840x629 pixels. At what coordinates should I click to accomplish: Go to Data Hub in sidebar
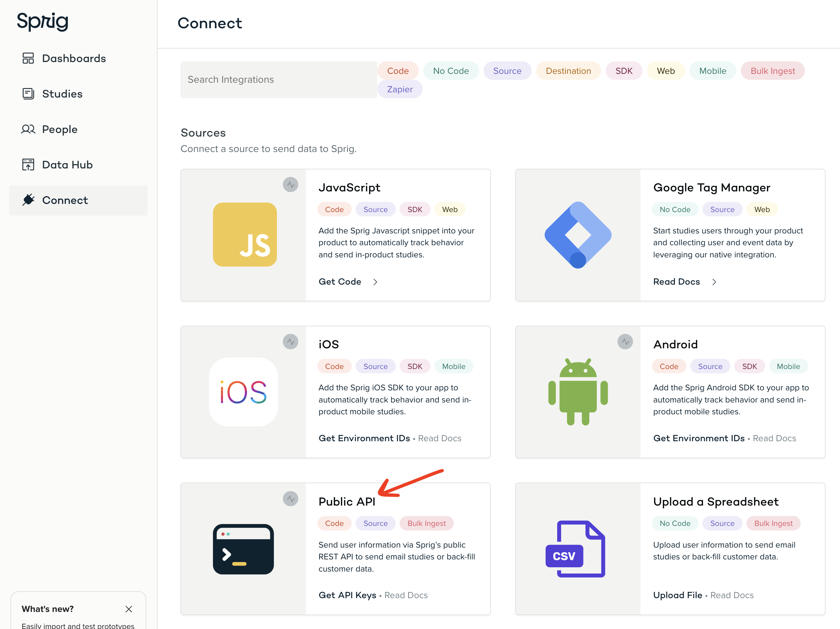tap(67, 165)
